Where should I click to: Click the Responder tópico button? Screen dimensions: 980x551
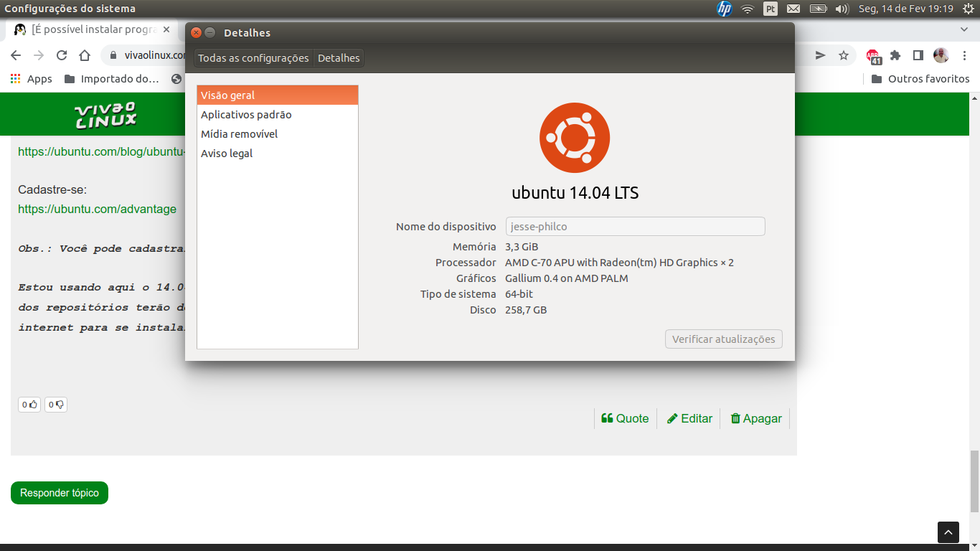click(60, 493)
